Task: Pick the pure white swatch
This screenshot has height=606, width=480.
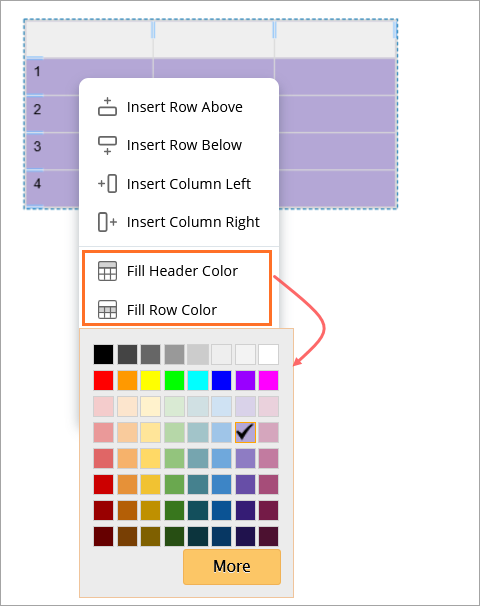Action: pos(269,354)
